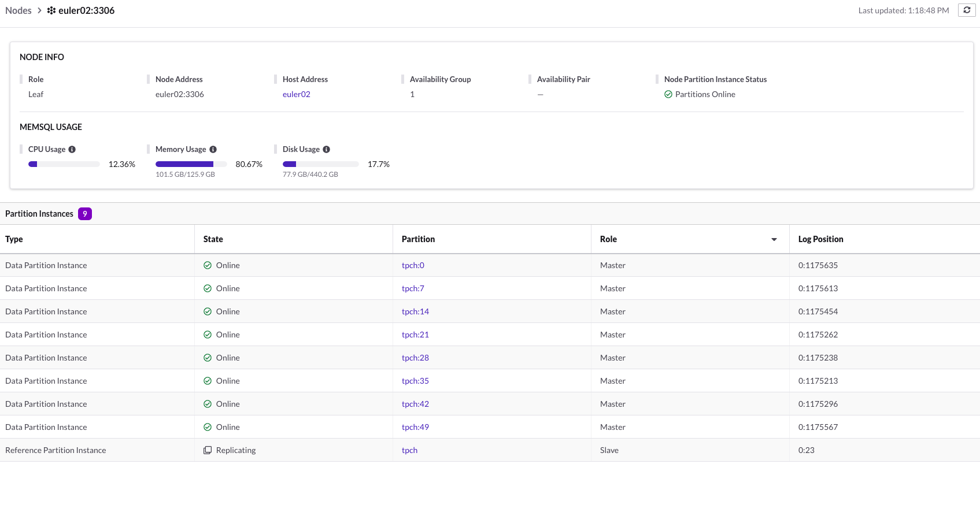
Task: Click the Replicating state icon for tpch
Action: (x=208, y=450)
